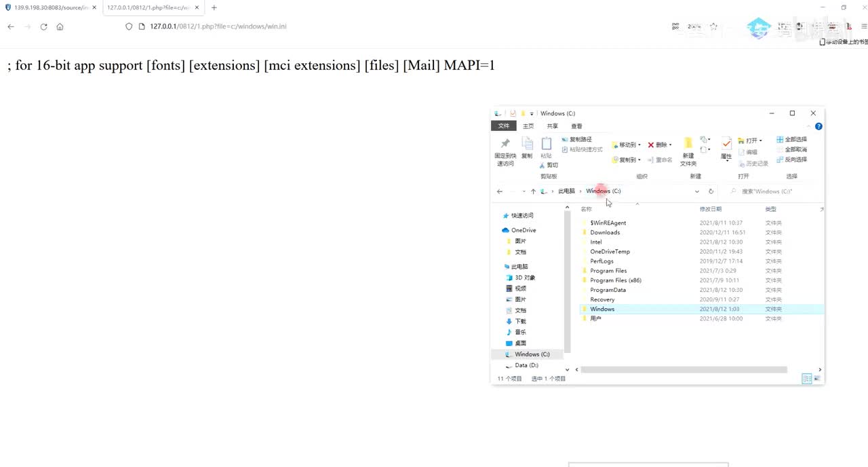Open the File (文件) ribbon tab
This screenshot has height=467, width=868.
503,126
